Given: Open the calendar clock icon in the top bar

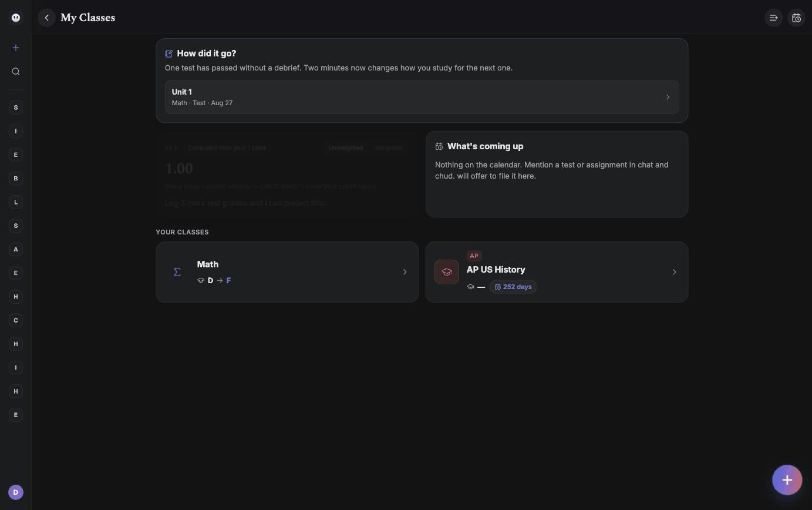Looking at the screenshot, I should coord(796,18).
